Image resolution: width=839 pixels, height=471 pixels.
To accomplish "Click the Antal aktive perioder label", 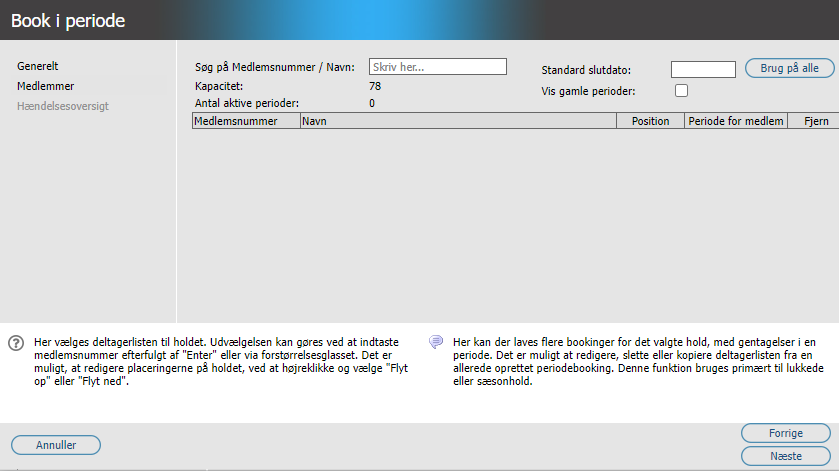I will (x=247, y=103).
